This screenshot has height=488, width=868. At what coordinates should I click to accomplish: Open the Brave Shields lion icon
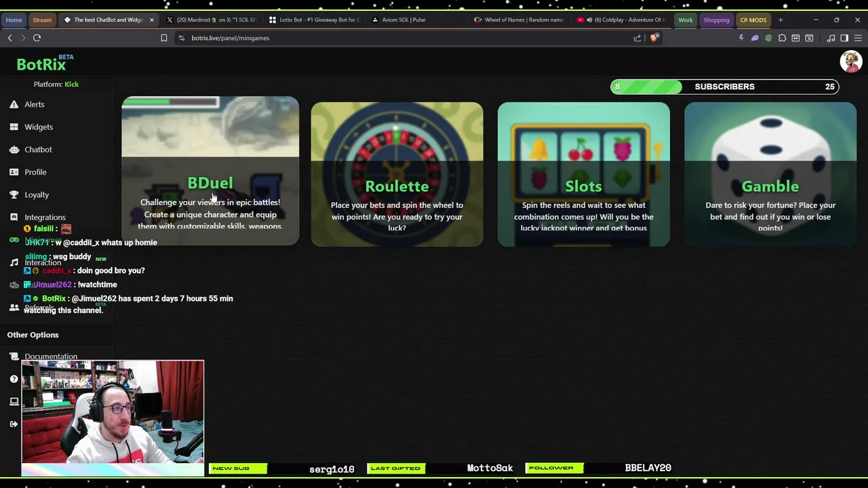pos(654,38)
